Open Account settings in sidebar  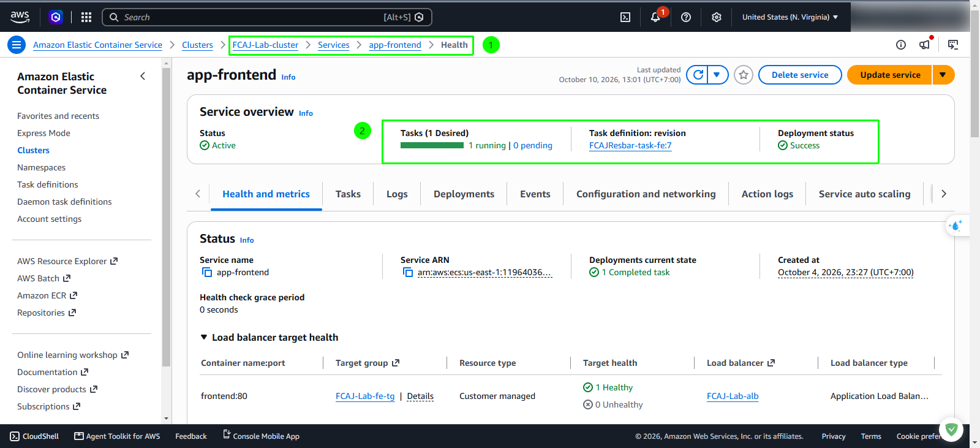(x=49, y=219)
